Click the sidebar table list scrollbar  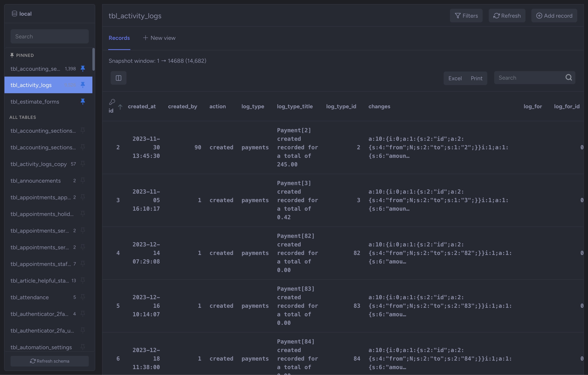94,59
